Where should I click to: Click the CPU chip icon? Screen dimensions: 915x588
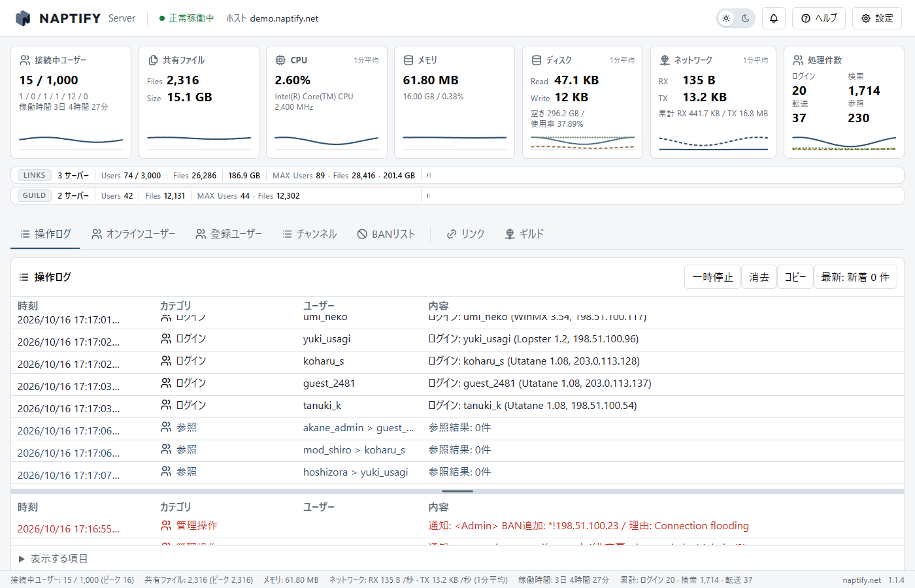click(x=280, y=60)
